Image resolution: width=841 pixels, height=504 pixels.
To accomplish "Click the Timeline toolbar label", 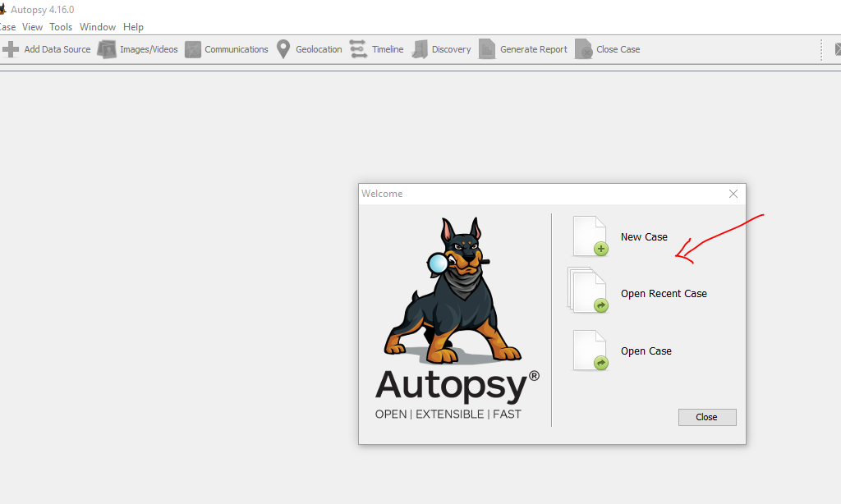I will pos(388,49).
